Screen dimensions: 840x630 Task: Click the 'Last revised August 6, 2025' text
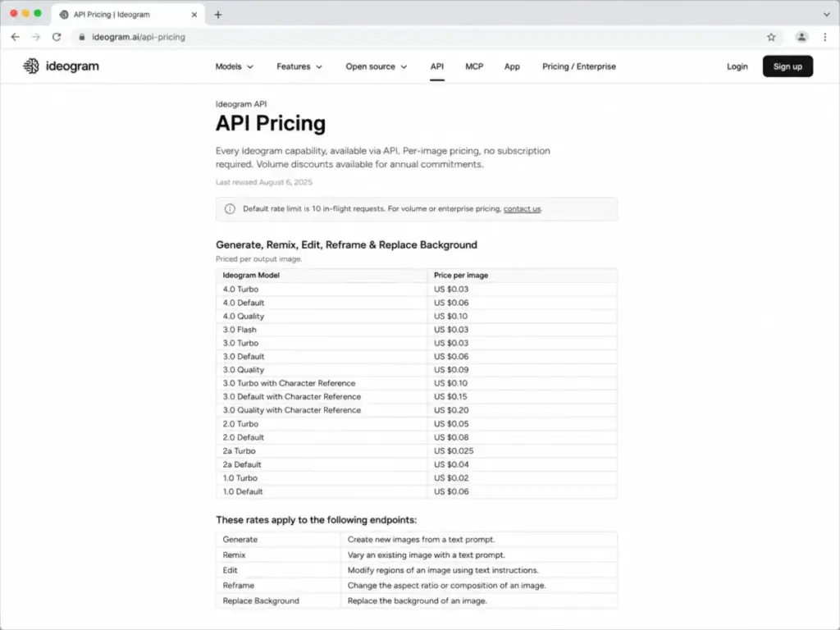click(264, 182)
